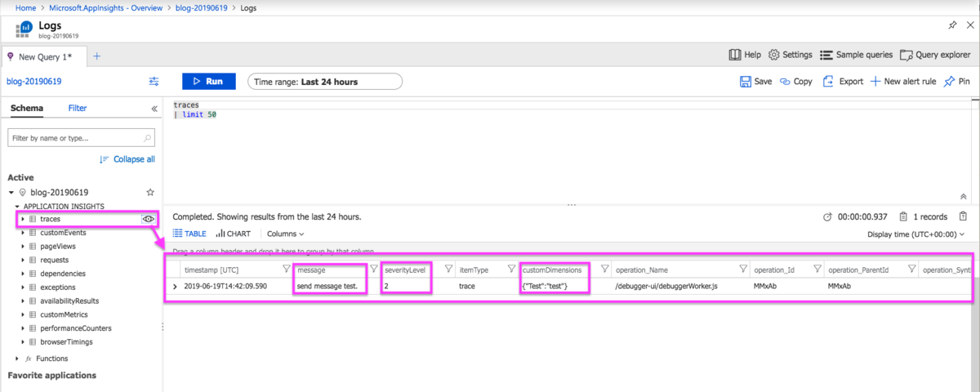Collapse the blog-20190619 resource node

point(11,193)
